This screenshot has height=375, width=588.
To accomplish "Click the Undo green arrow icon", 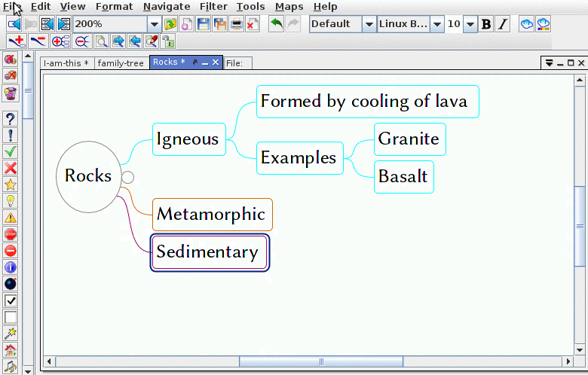I will tap(277, 24).
